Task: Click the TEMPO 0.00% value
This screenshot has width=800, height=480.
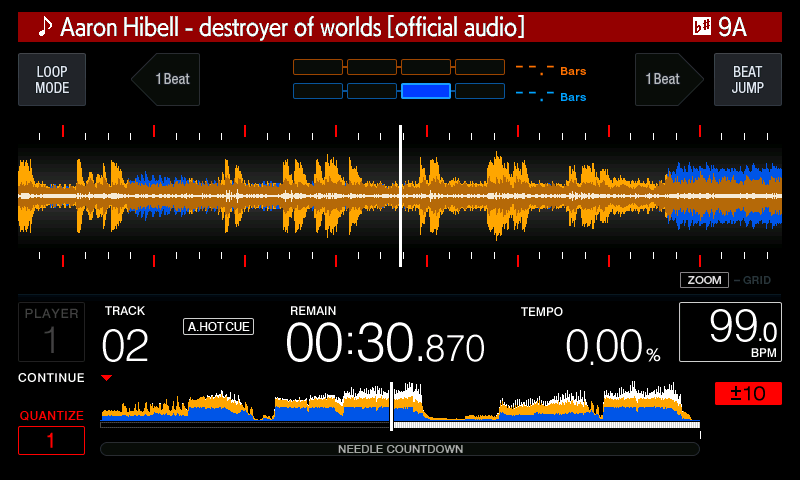Action: [613, 346]
